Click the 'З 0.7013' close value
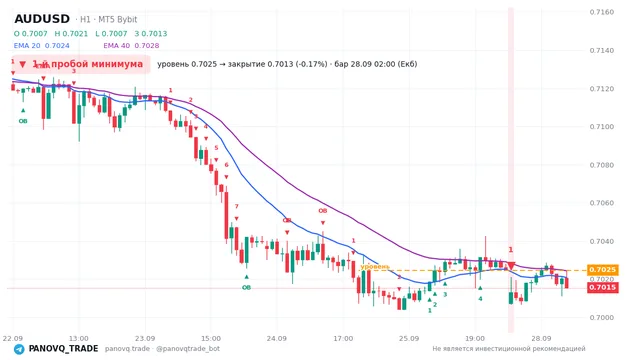 [151, 33]
